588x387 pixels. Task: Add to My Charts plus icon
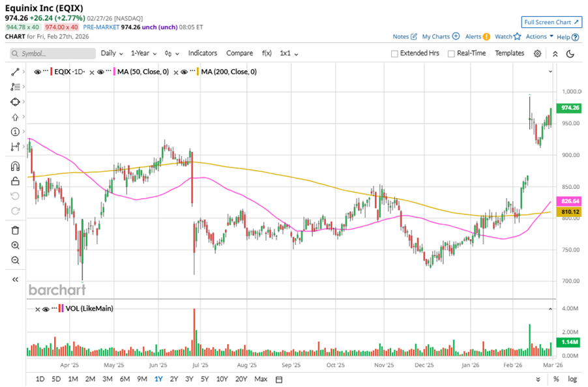point(456,36)
